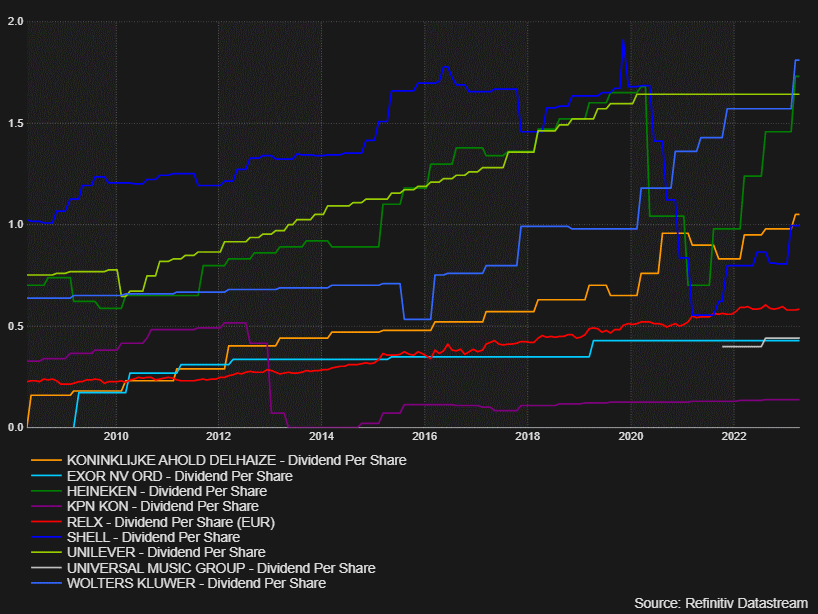Click the Wolters Kluwer legend label
The width and height of the screenshot is (818, 614).
click(x=196, y=583)
